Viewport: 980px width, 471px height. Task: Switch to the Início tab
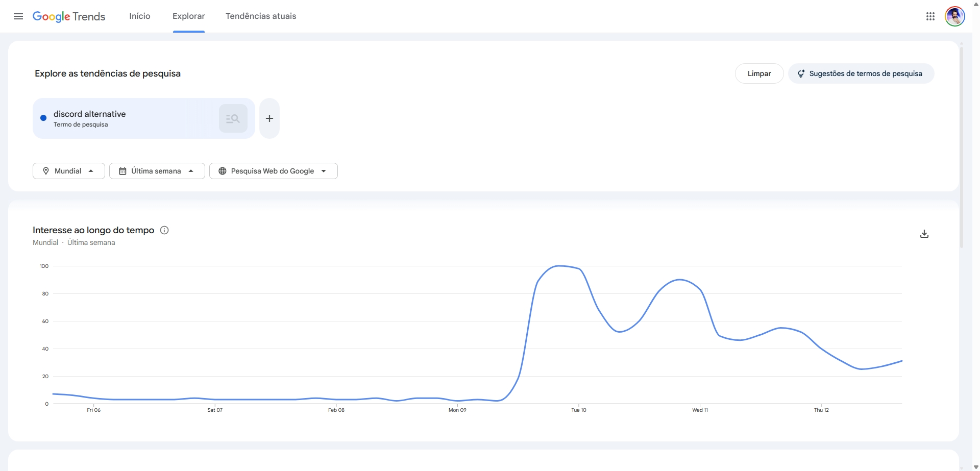[x=139, y=16]
